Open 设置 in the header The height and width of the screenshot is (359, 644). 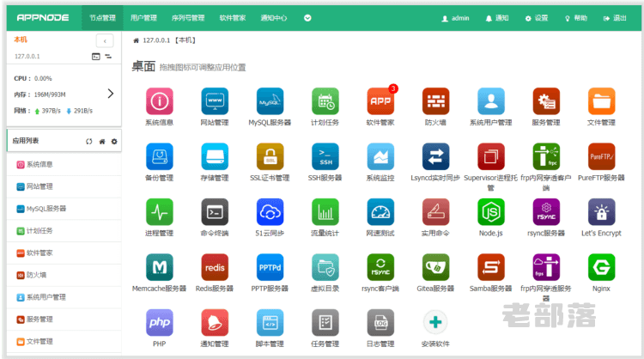coord(537,18)
